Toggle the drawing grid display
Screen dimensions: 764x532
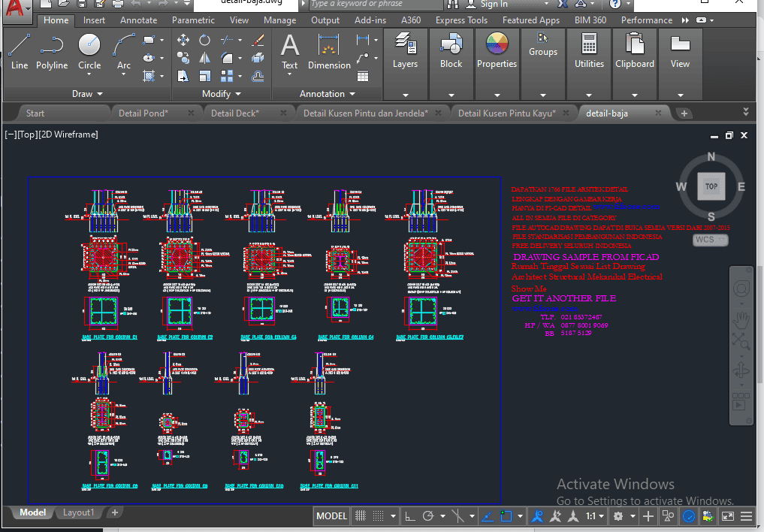(x=361, y=516)
